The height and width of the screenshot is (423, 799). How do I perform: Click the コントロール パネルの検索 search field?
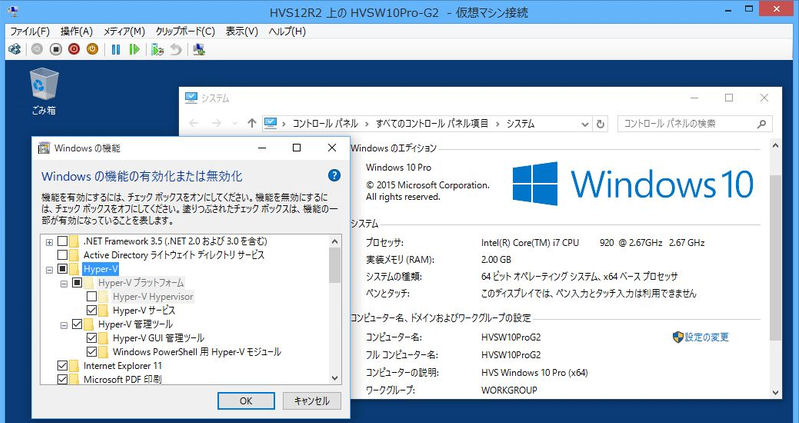[695, 124]
